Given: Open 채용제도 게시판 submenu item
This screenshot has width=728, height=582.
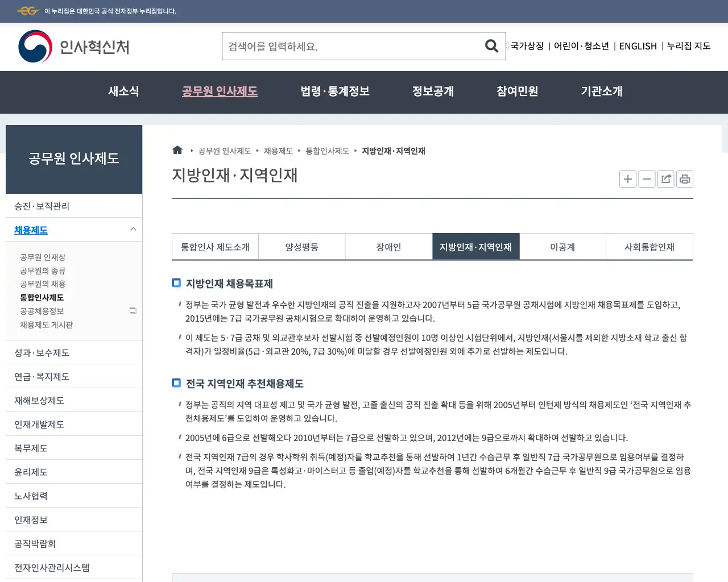Looking at the screenshot, I should click(47, 325).
